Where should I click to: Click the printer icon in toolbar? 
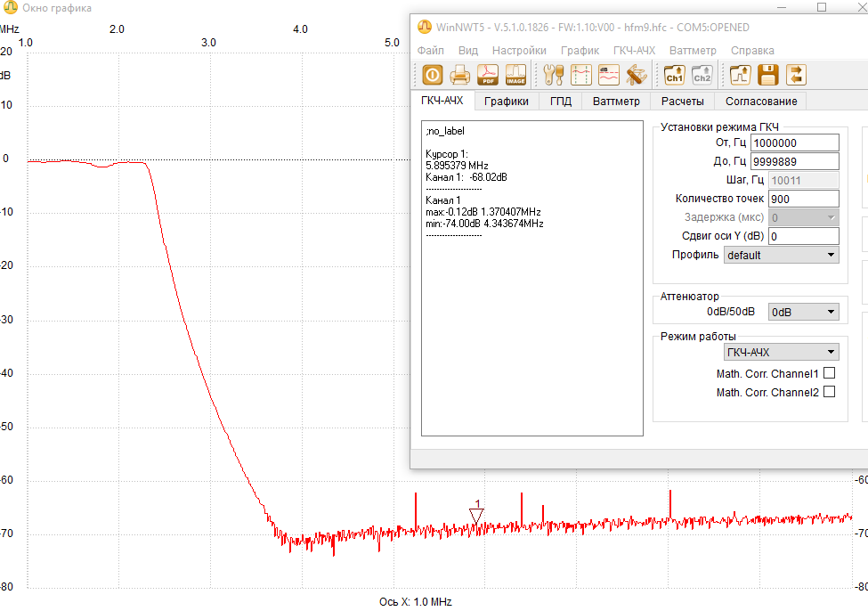[x=460, y=75]
